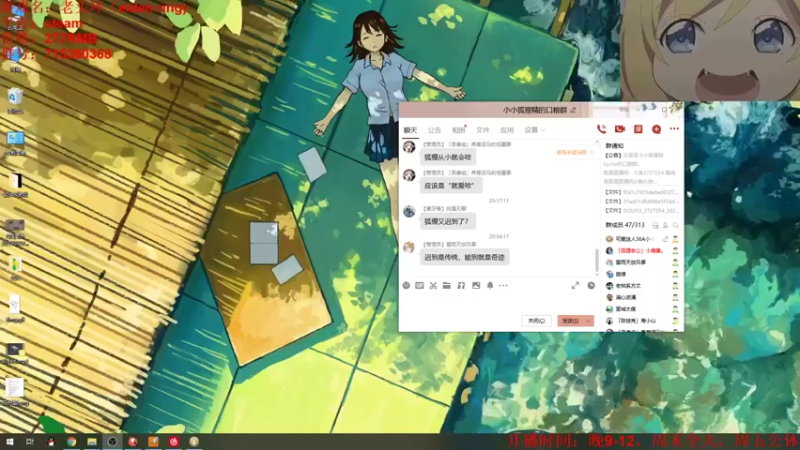Open the Task View button on the taskbar

[x=30, y=442]
